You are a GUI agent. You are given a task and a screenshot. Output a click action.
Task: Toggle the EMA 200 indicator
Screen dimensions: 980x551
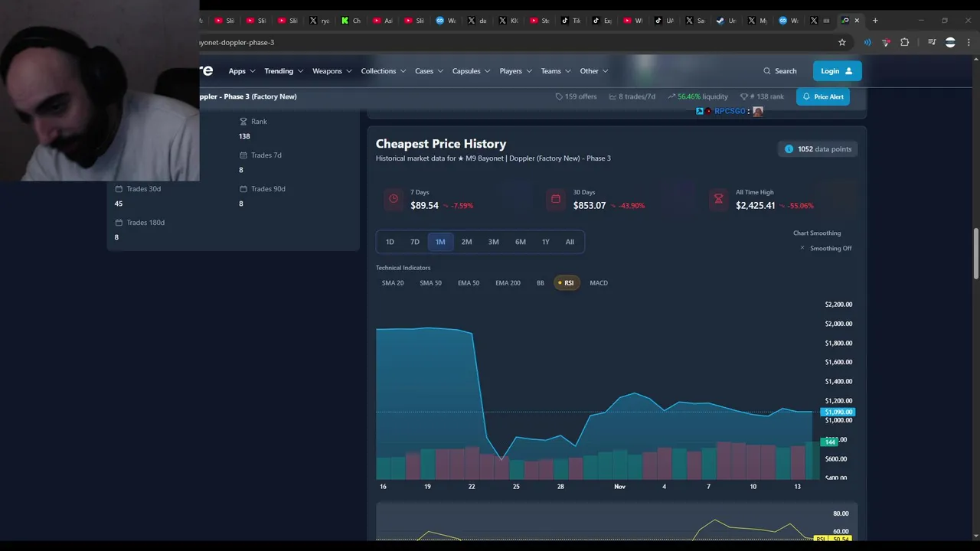(508, 283)
